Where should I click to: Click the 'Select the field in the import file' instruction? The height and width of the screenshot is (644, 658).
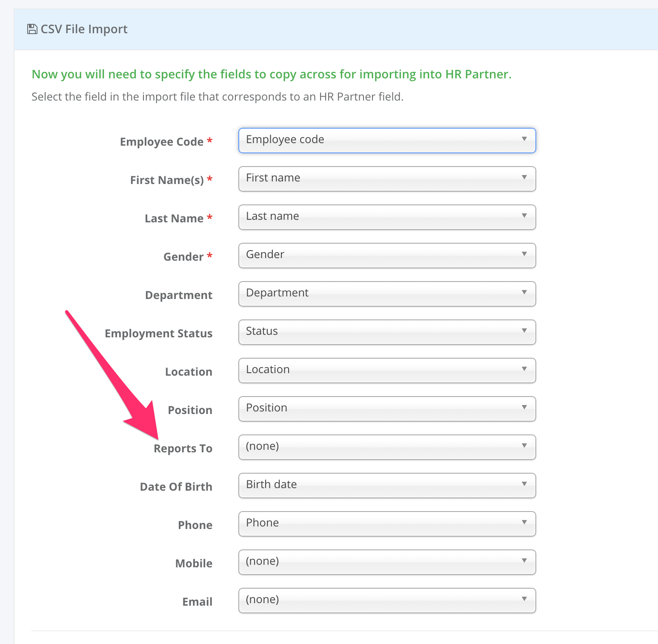217,97
